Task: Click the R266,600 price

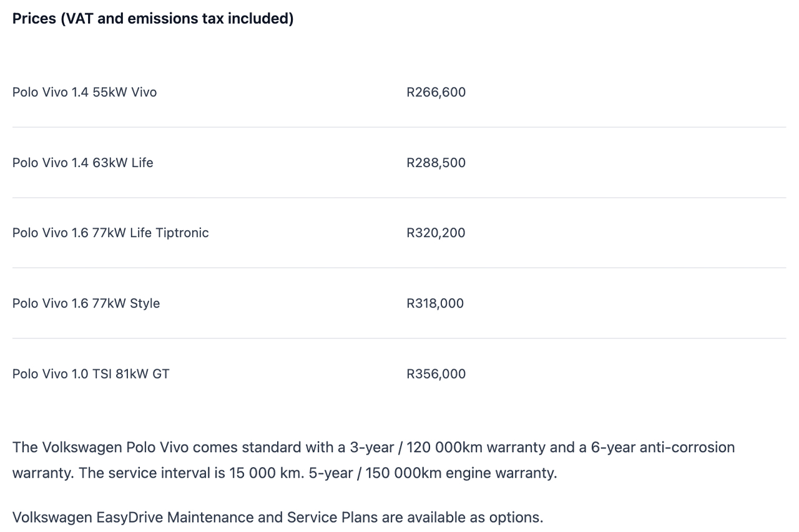Action: [436, 92]
